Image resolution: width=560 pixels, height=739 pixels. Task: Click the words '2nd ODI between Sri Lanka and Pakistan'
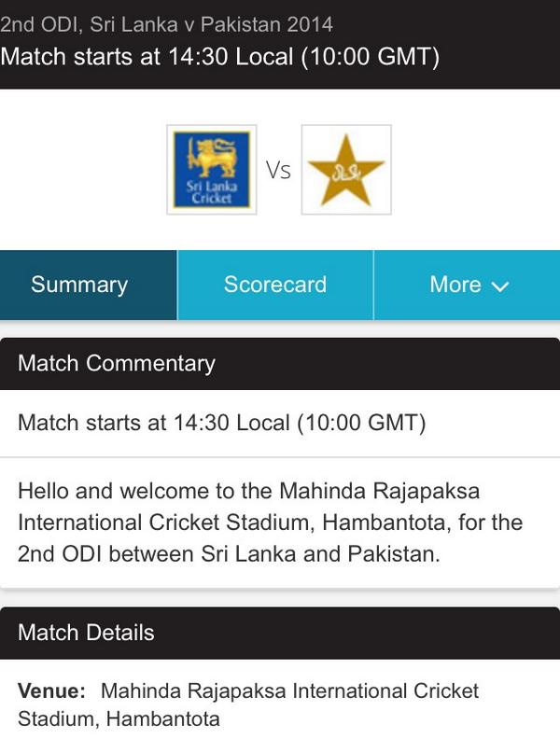(229, 553)
